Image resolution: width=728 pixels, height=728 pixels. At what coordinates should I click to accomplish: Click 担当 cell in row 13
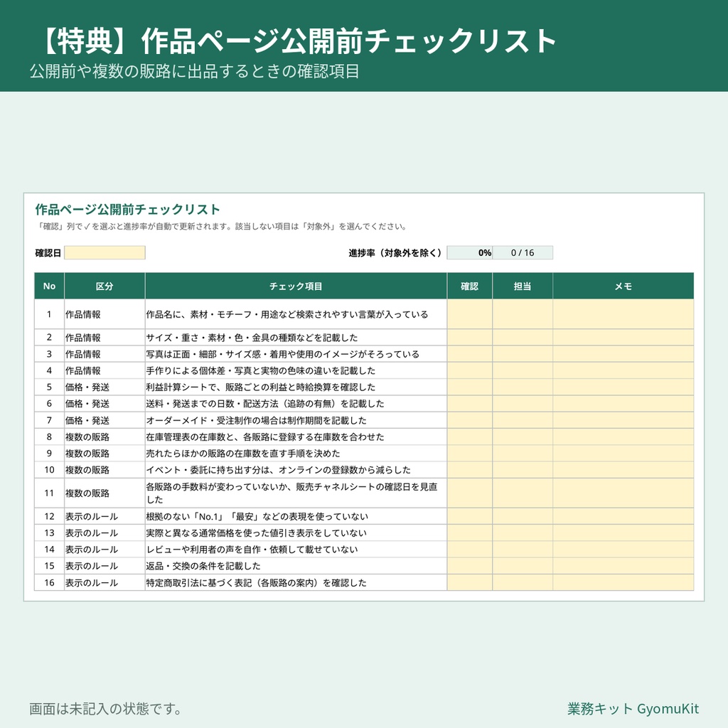point(523,533)
